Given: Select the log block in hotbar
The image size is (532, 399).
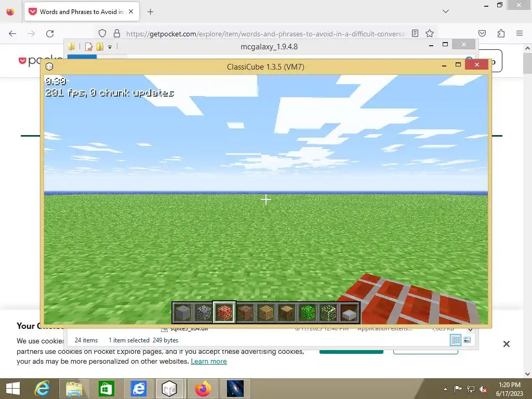Looking at the screenshot, I should click(287, 312).
